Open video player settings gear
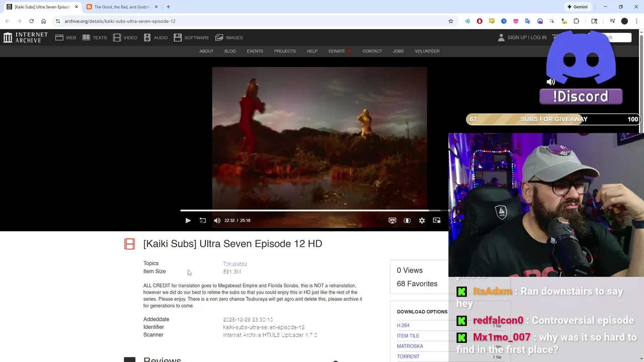 (x=422, y=220)
